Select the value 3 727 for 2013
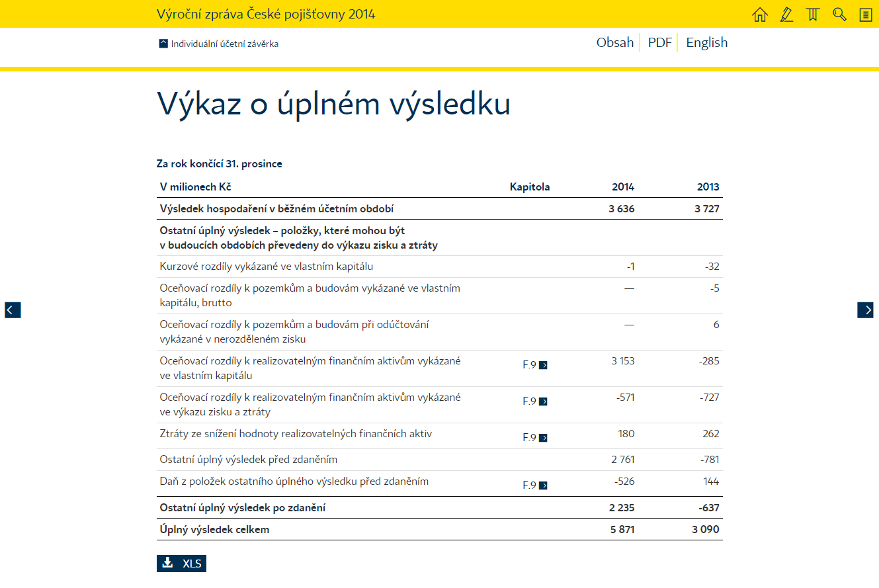Image resolution: width=879 pixels, height=588 pixels. [x=707, y=209]
